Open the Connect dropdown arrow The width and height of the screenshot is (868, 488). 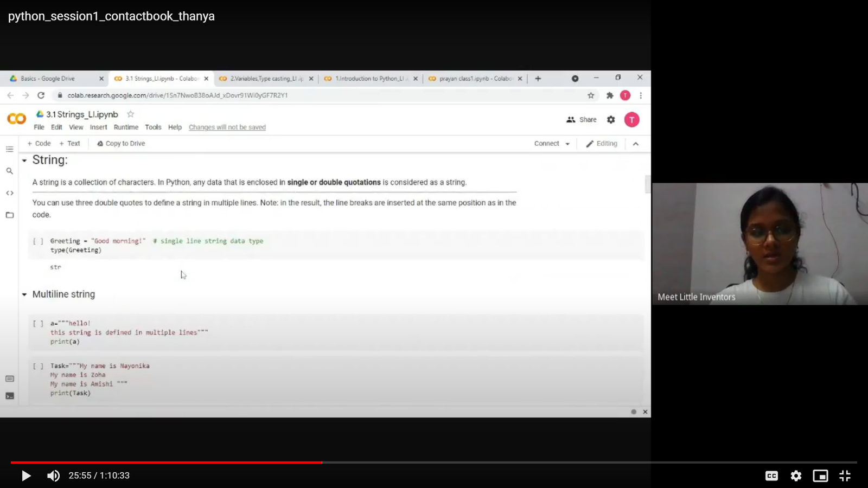coord(567,144)
